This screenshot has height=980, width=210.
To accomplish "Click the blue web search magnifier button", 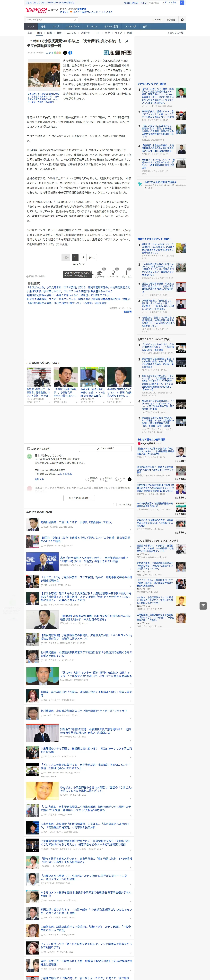I will 182,3.
